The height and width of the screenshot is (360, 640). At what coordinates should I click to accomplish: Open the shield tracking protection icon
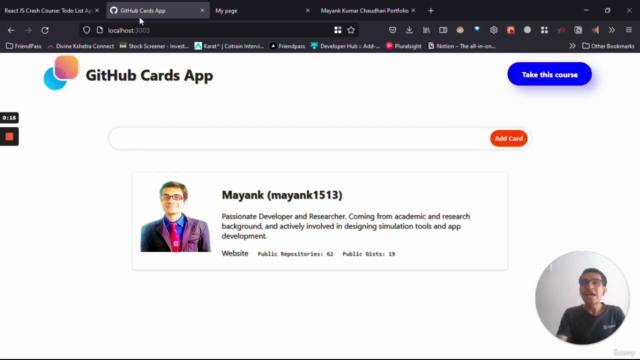pos(87,30)
